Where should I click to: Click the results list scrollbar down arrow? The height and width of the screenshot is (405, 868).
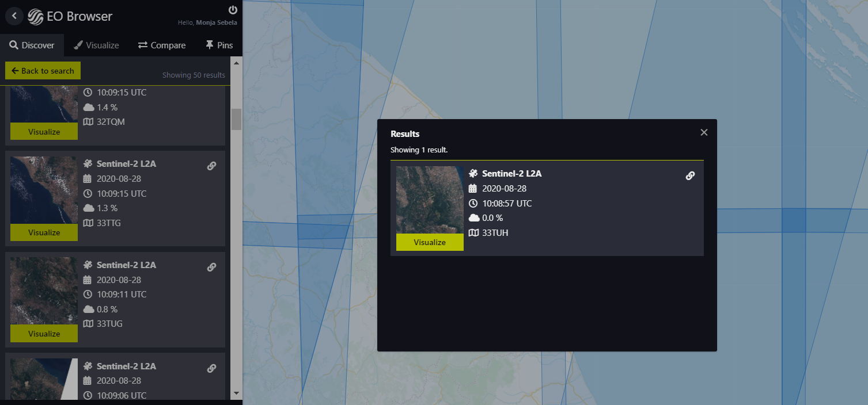click(x=236, y=393)
